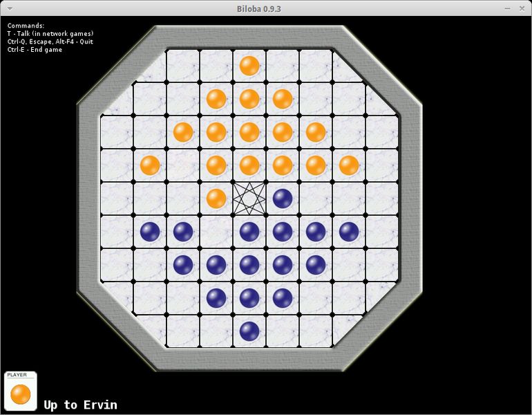Select center blue ball in five-ball seventh row

(x=249, y=265)
